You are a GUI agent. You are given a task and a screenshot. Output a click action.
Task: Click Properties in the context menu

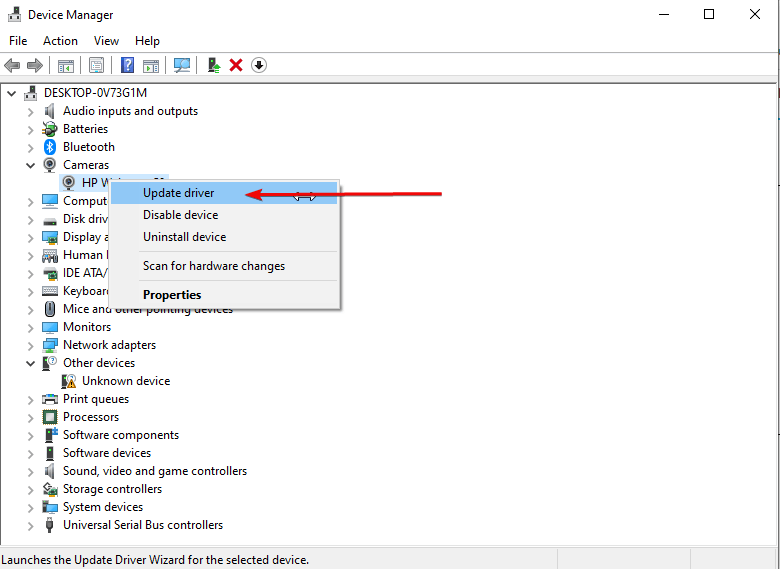[x=172, y=295]
